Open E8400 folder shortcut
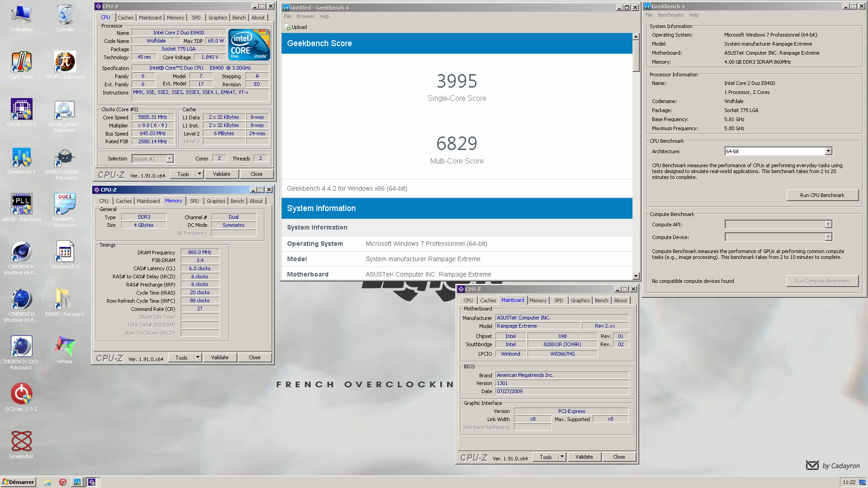868x488 pixels. click(65, 303)
